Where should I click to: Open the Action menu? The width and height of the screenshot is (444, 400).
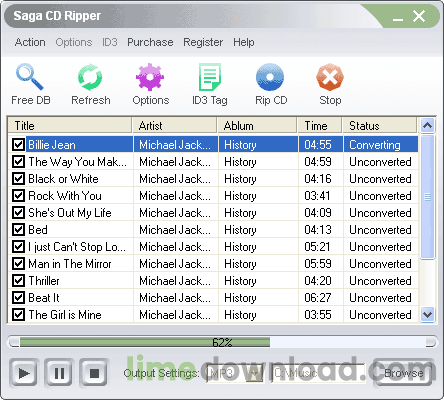click(30, 42)
